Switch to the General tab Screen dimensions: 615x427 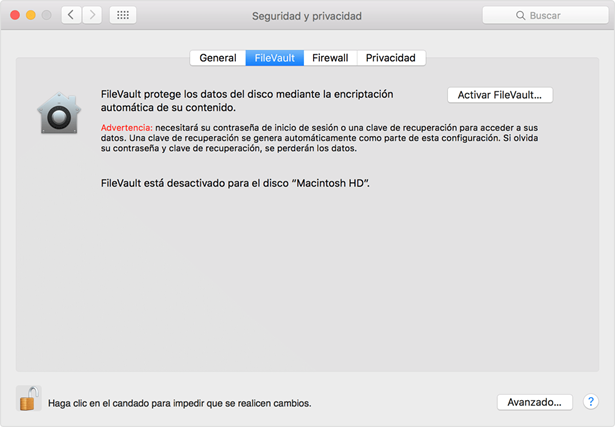pos(217,58)
